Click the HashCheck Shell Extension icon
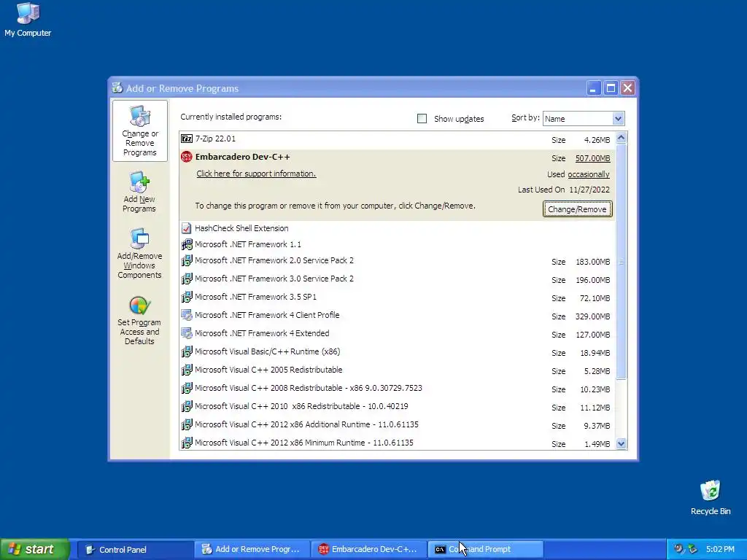747x560 pixels. (187, 228)
